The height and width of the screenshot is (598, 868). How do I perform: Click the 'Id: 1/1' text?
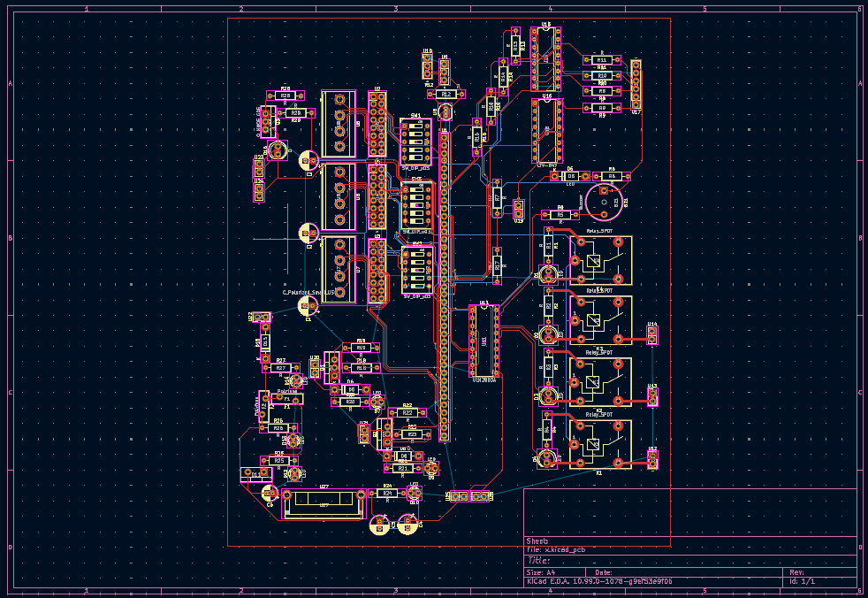802,581
